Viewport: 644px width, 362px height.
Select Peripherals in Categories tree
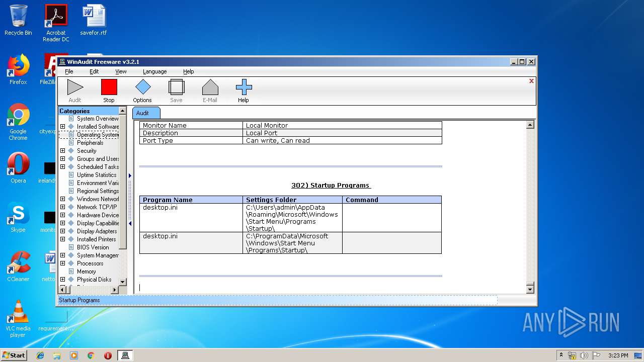90,143
